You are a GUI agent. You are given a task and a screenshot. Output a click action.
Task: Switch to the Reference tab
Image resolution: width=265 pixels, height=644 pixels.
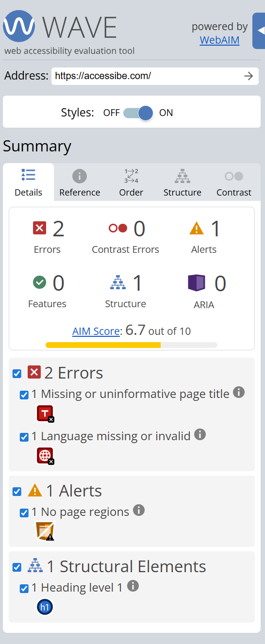(x=80, y=183)
